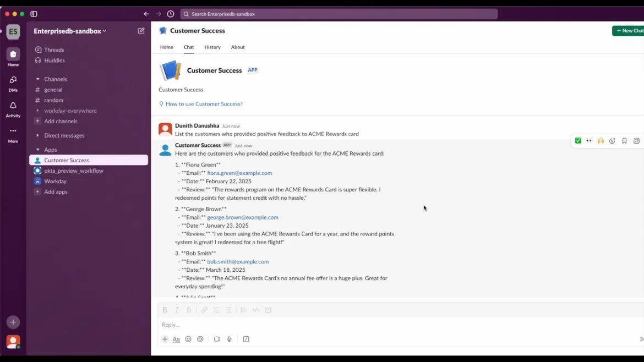
Task: Switch to the Home tab
Action: click(166, 47)
